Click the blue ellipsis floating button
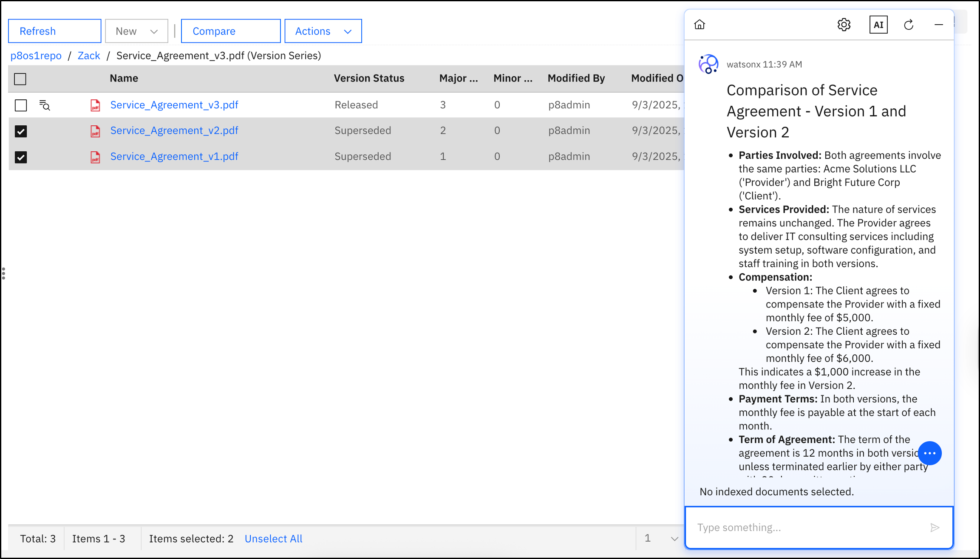Viewport: 980px width, 559px height. point(929,453)
